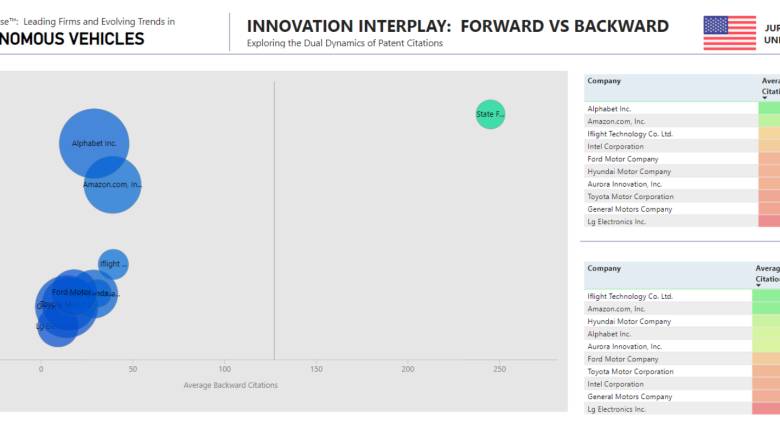Click the Iflight bubble in the chart
Image resolution: width=780 pixels, height=423 pixels.
[113, 264]
